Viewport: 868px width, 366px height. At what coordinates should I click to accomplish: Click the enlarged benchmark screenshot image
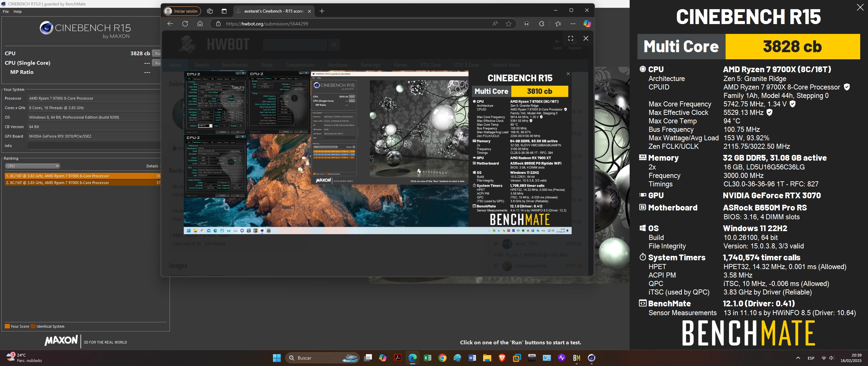(x=378, y=152)
